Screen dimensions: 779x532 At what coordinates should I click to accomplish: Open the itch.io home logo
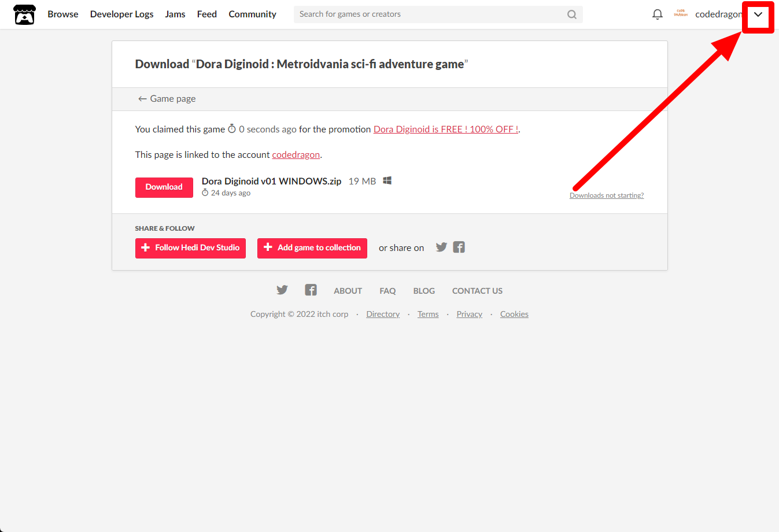pyautogui.click(x=24, y=14)
